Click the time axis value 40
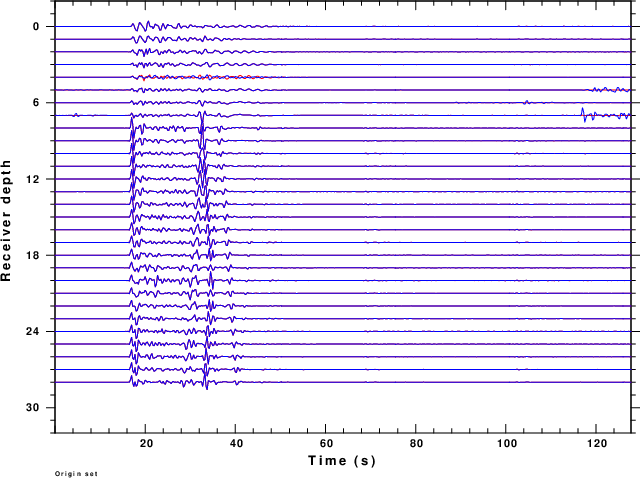 [236, 443]
